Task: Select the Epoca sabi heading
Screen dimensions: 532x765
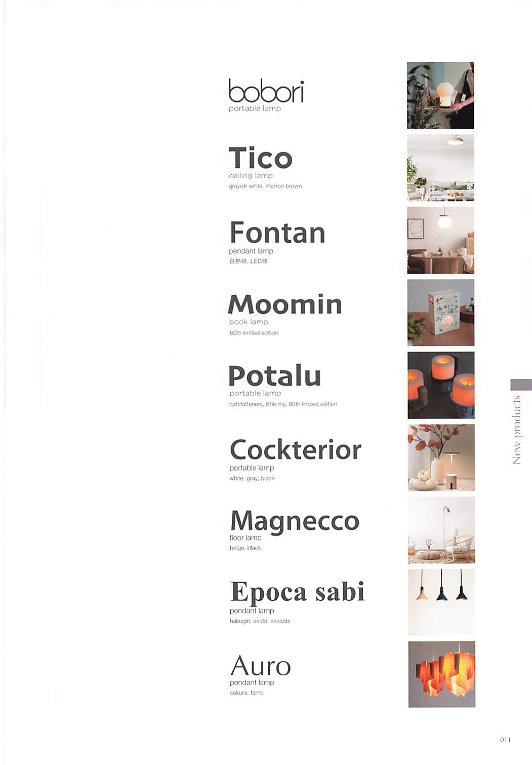Action: click(x=297, y=592)
